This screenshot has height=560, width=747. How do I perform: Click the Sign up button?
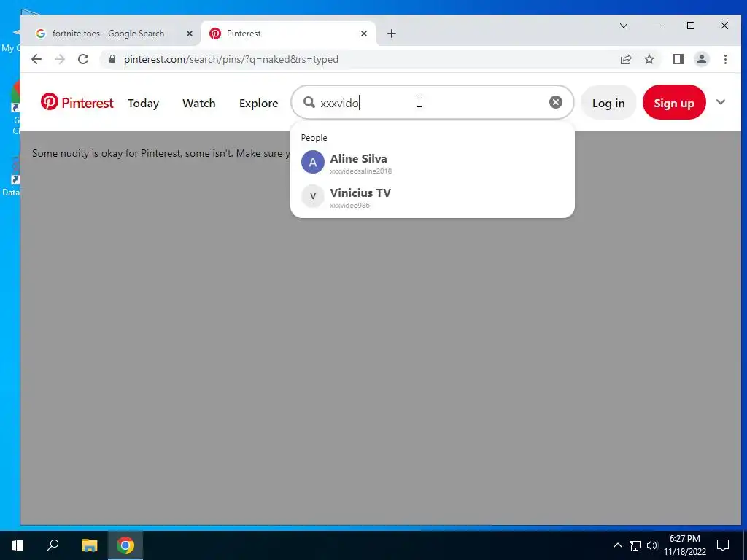click(x=673, y=102)
